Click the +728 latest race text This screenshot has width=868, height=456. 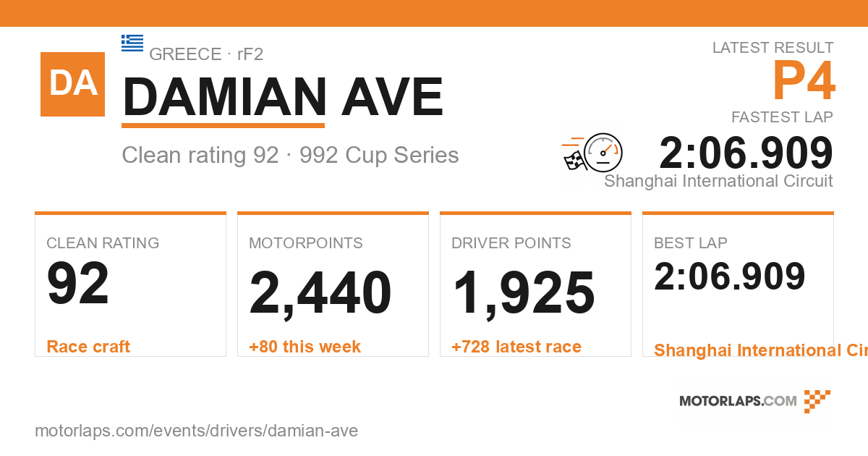pyautogui.click(x=516, y=347)
